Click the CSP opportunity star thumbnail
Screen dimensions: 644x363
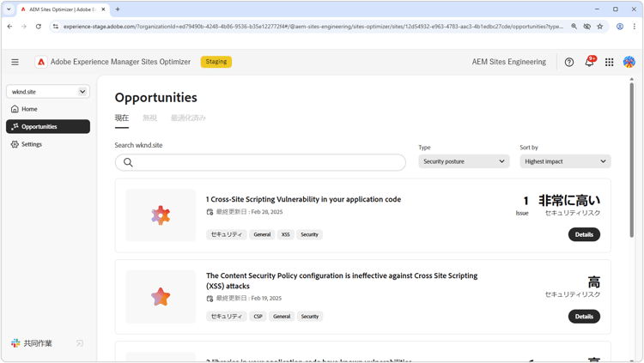(x=161, y=297)
